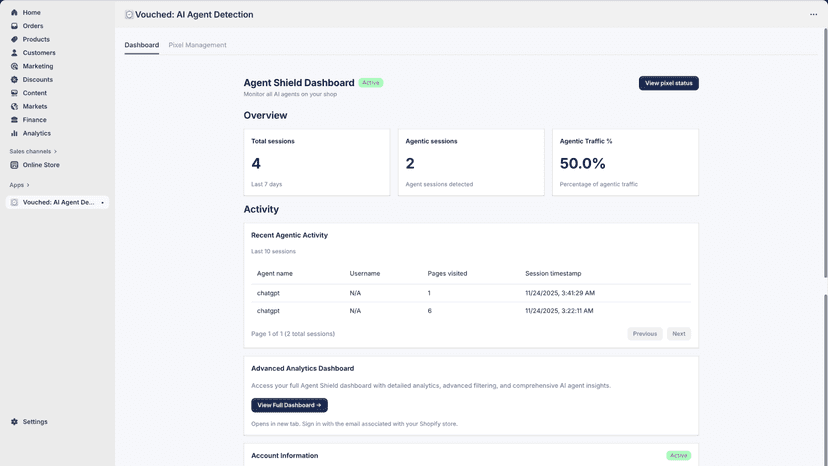Click the Recent Agentic Activity heading

pos(289,235)
